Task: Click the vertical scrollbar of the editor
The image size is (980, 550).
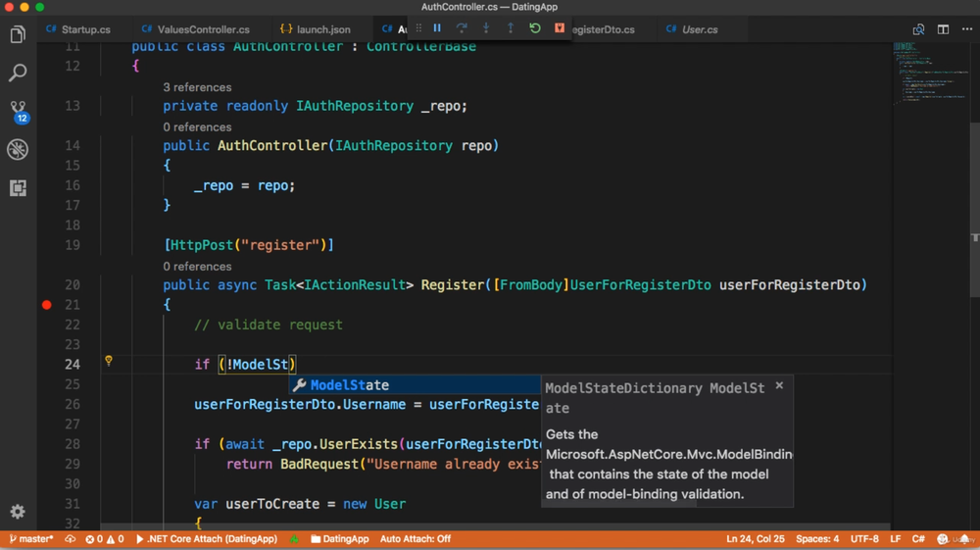Action: point(975,210)
